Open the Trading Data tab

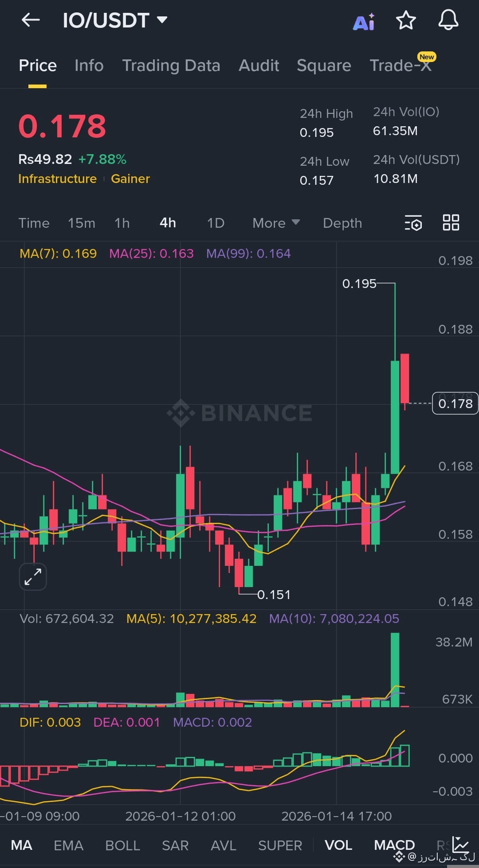[x=171, y=66]
